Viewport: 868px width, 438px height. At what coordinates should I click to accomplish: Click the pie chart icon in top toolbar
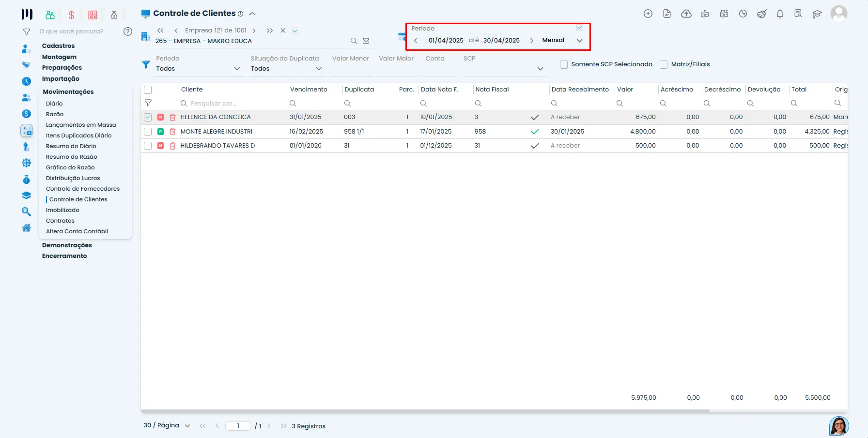tap(743, 14)
